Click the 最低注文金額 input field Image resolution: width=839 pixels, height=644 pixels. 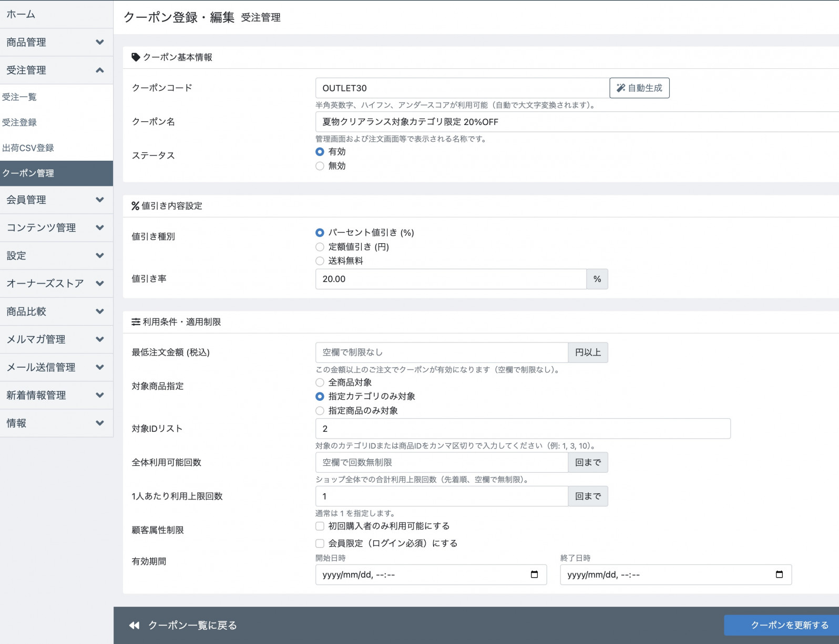click(x=442, y=352)
